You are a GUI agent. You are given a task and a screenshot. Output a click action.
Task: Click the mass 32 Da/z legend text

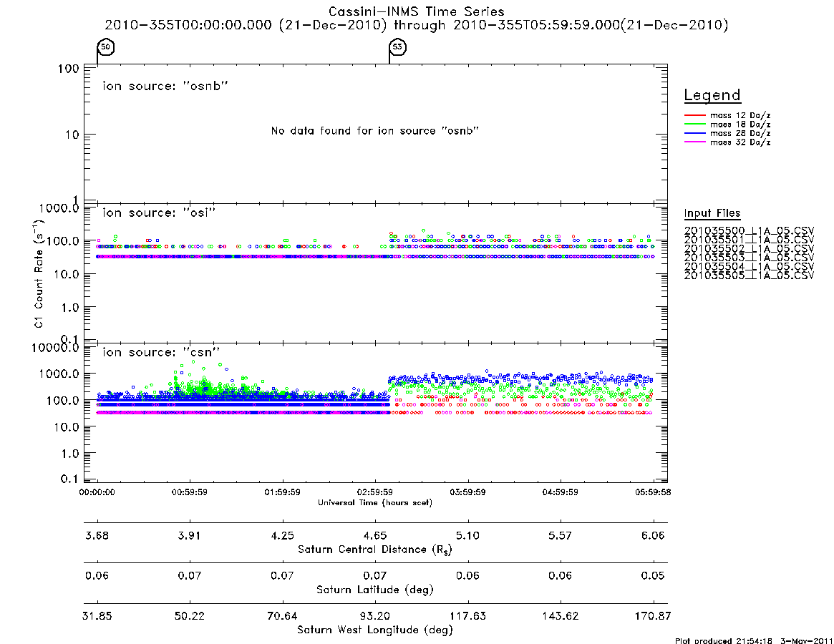[x=740, y=142]
